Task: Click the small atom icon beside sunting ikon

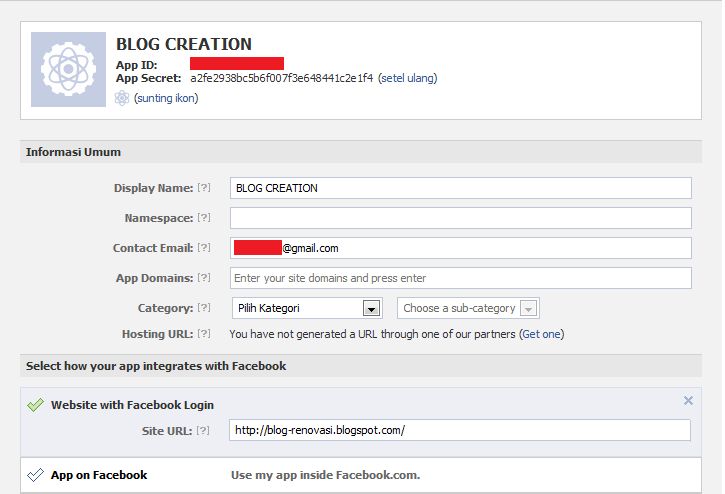Action: click(x=122, y=98)
